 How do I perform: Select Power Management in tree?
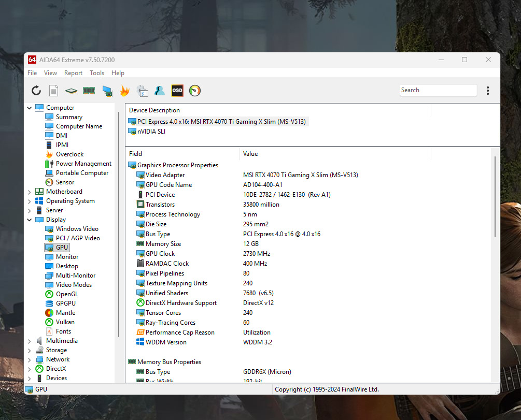tap(78, 163)
